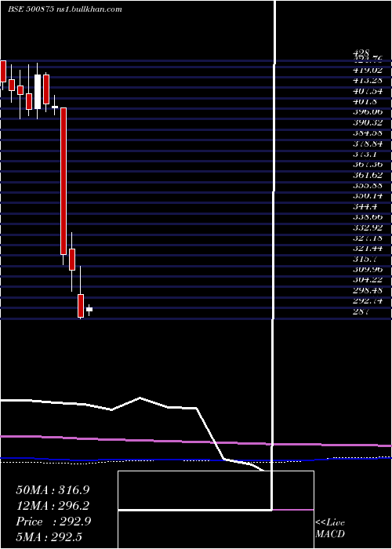The height and width of the screenshot is (549, 392).
Task: Click the 298.48 price axis label
Action: click(x=368, y=290)
